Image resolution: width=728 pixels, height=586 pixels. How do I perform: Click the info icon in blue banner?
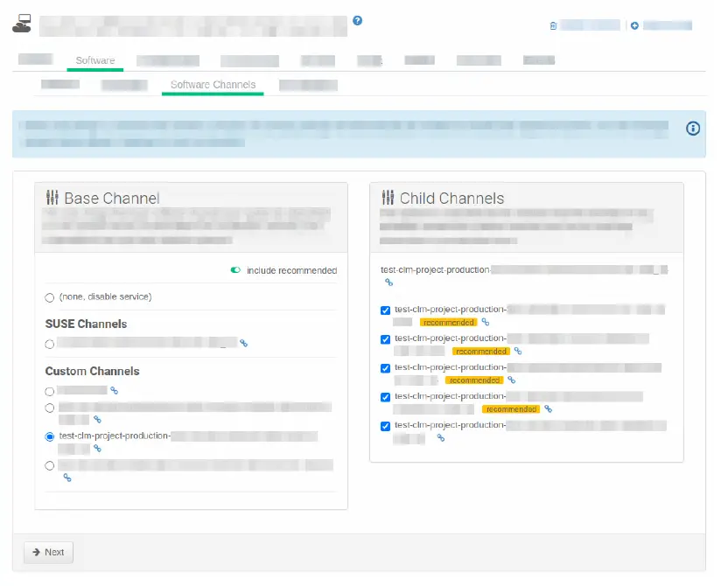coord(693,129)
